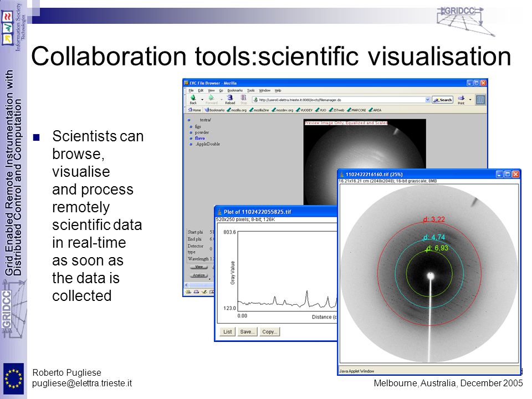Open the Bookmarks folder in the bookmarks toolbar
The height and width of the screenshot is (399, 532).
[x=214, y=110]
